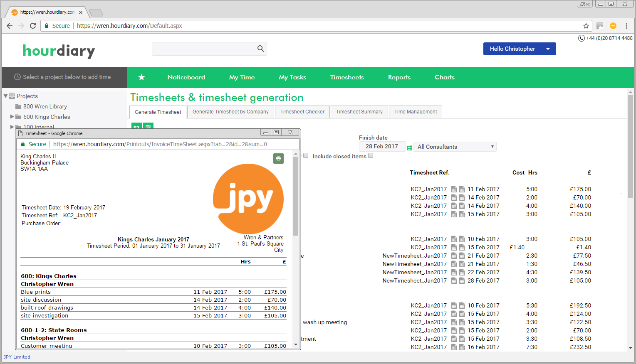Open the calendar picker beside the Finish date field
The width and height of the screenshot is (636, 364).
point(410,146)
